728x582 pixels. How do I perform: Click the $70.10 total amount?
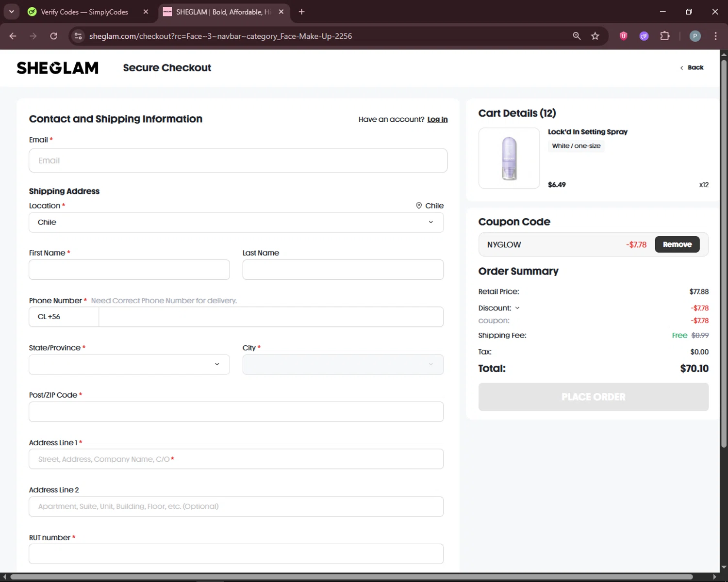tap(694, 369)
